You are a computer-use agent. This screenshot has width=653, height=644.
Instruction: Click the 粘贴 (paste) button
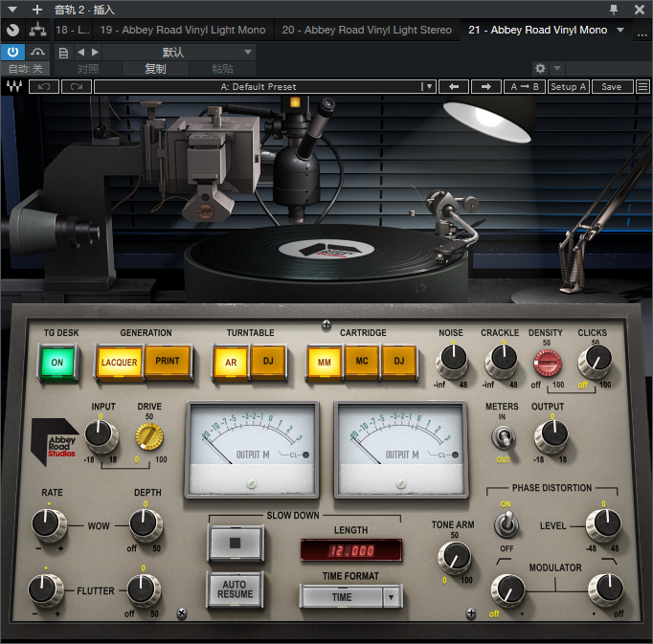pos(222,68)
